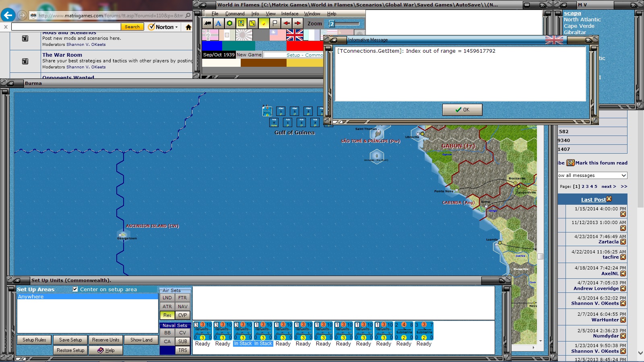Open the browser home page icon
Image resolution: width=644 pixels, height=362 pixels.
(188, 27)
